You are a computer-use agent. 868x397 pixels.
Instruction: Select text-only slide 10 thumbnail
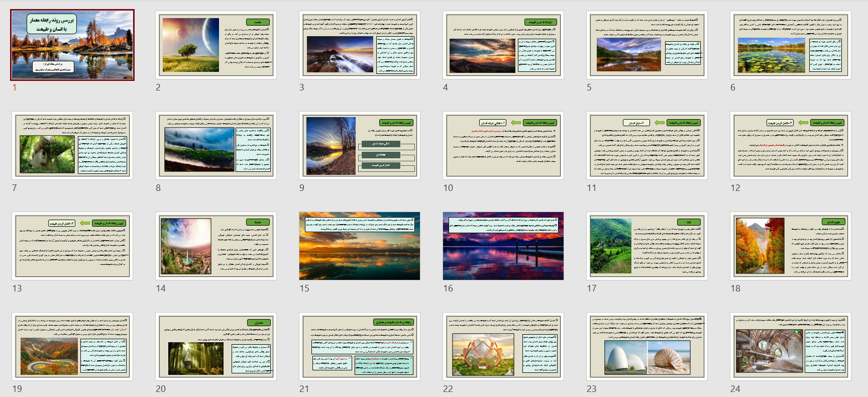[x=503, y=145]
